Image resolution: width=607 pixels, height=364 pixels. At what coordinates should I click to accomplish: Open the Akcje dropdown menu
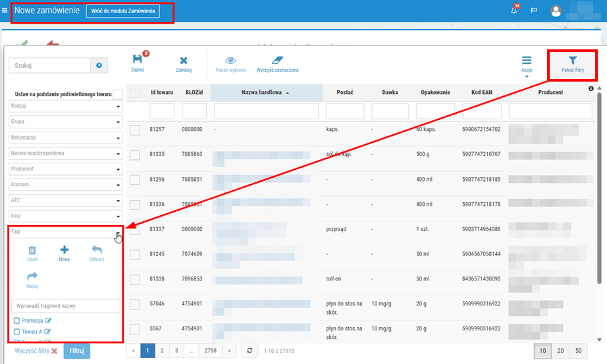[527, 65]
